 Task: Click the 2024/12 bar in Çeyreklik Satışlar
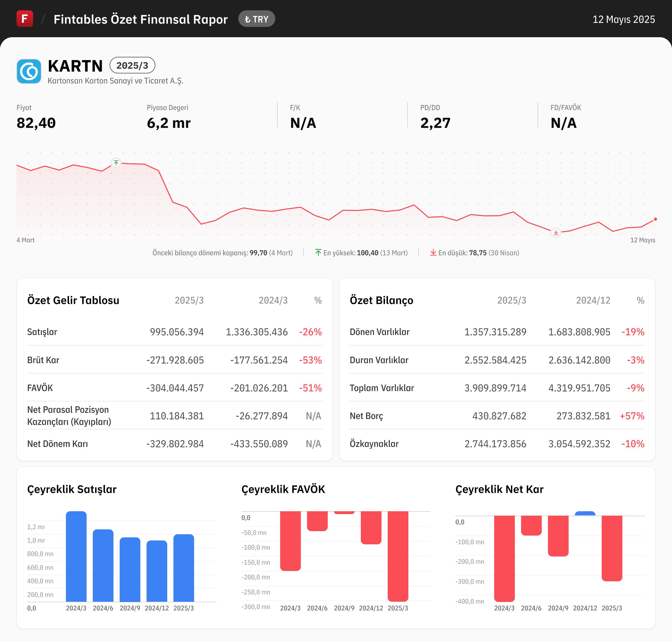pos(157,571)
